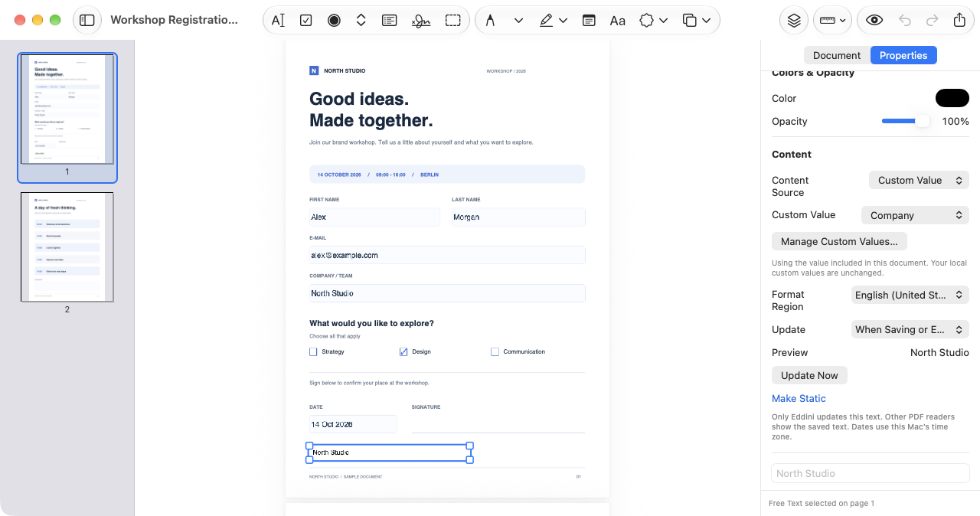Switch to the Document tab
The image size is (980, 516).
837,55
